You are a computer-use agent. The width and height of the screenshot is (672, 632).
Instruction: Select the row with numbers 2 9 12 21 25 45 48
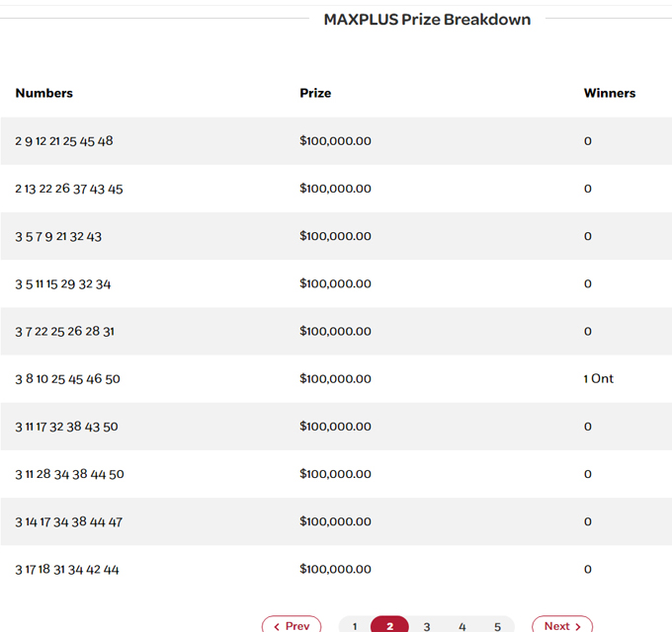coord(64,141)
